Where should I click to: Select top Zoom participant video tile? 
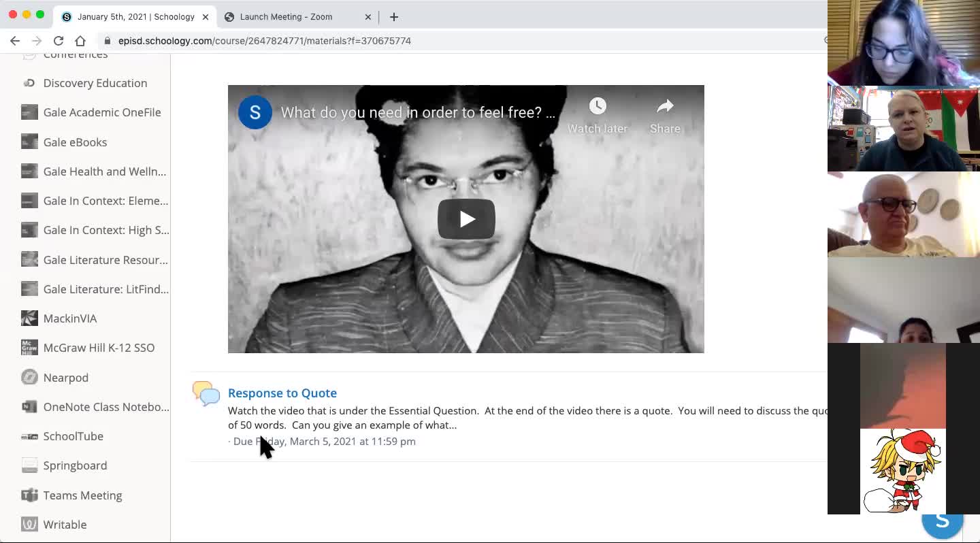904,43
